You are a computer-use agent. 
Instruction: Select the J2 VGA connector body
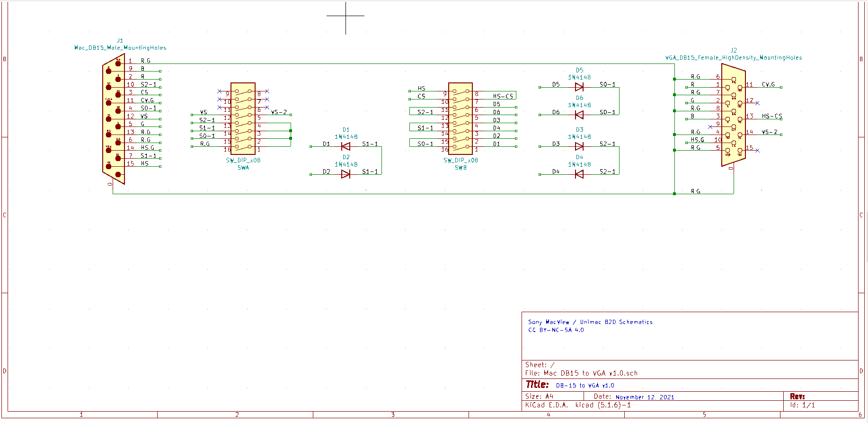coord(734,115)
